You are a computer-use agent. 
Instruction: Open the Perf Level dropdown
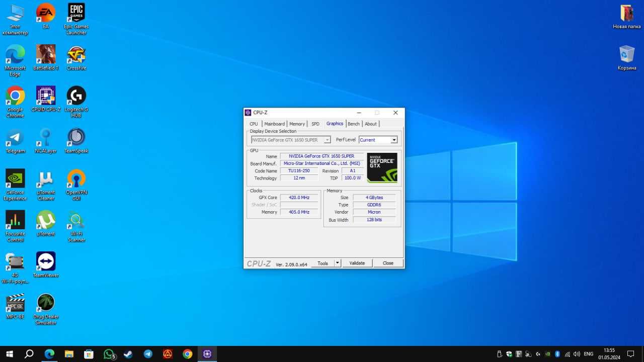coord(378,140)
